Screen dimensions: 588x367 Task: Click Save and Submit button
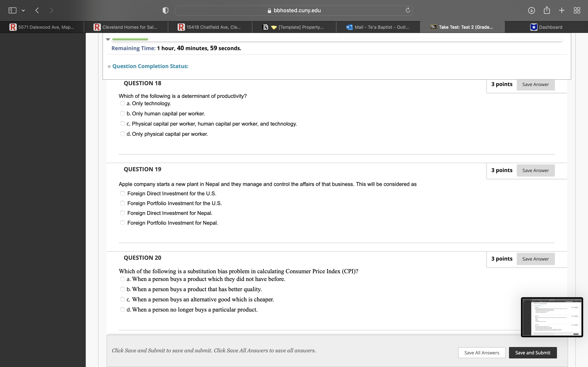pyautogui.click(x=533, y=353)
